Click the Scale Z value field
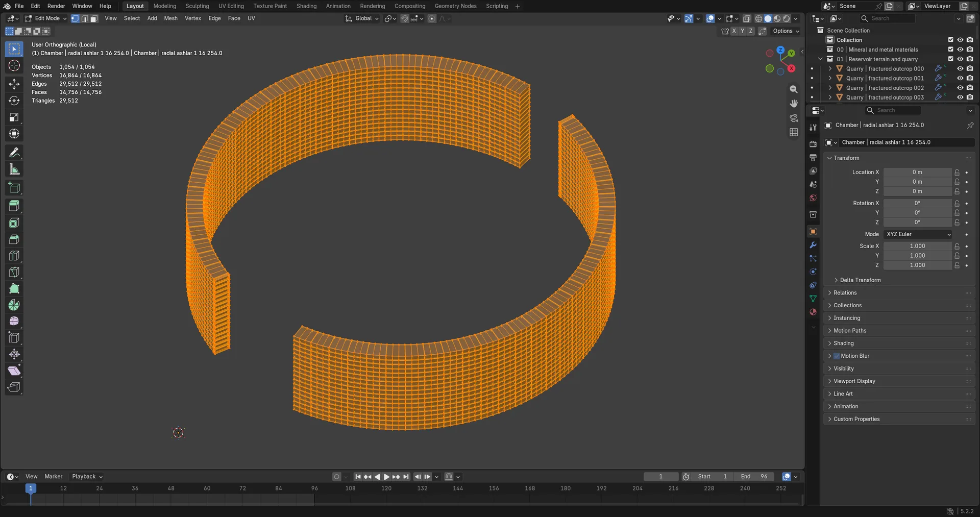 (917, 265)
